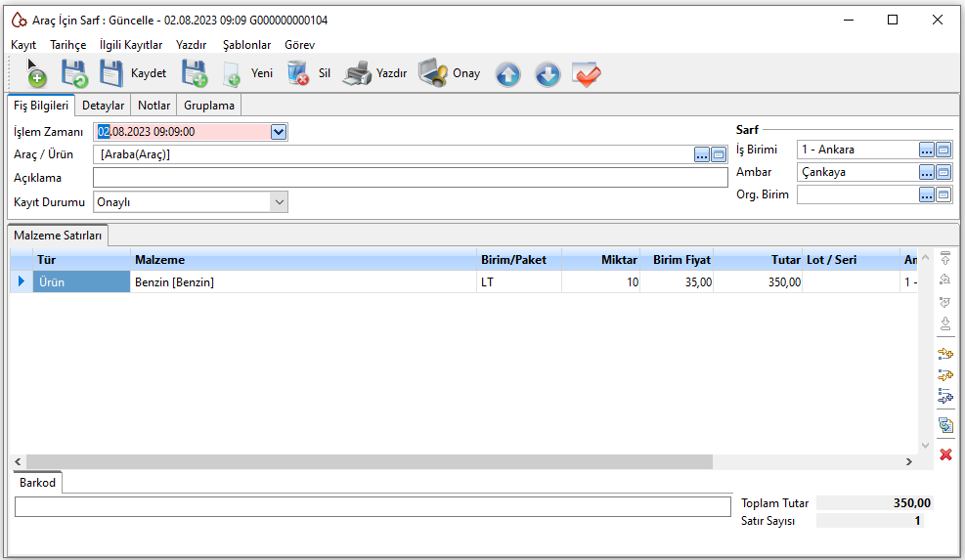Expand the İşlem Zamanı date dropdown

click(x=279, y=132)
